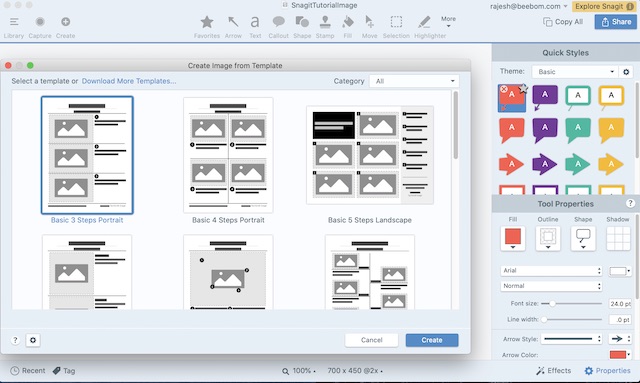640x383 pixels.
Task: Select the purple arrow-shaped quick style
Action: 544,164
